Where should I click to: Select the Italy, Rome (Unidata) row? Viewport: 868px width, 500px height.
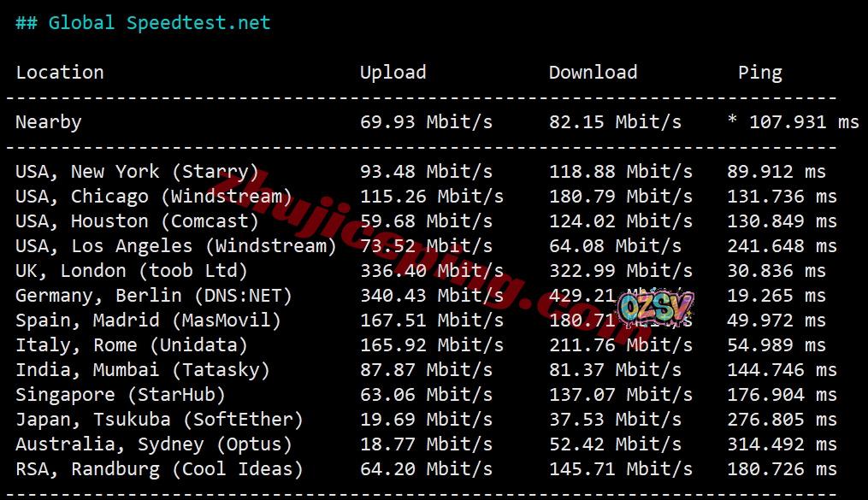pos(132,345)
